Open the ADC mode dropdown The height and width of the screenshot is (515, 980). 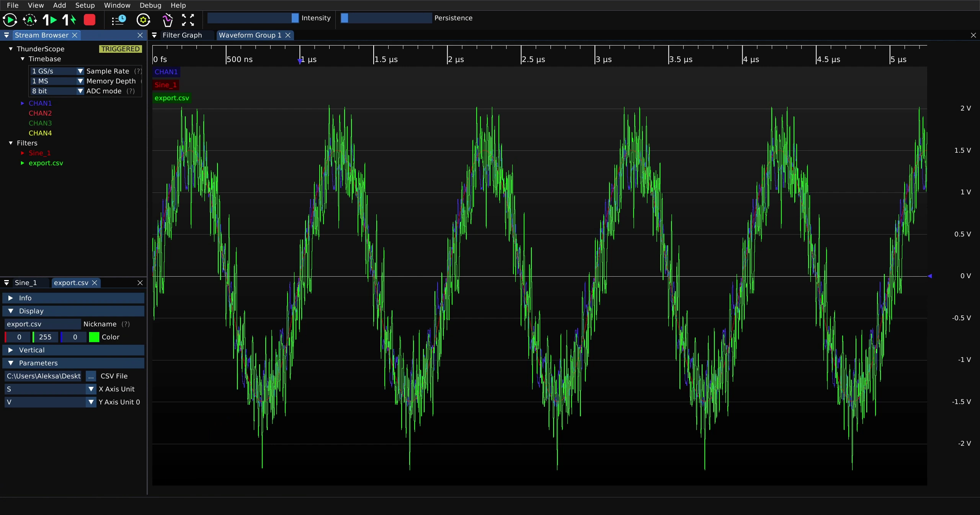tap(57, 91)
